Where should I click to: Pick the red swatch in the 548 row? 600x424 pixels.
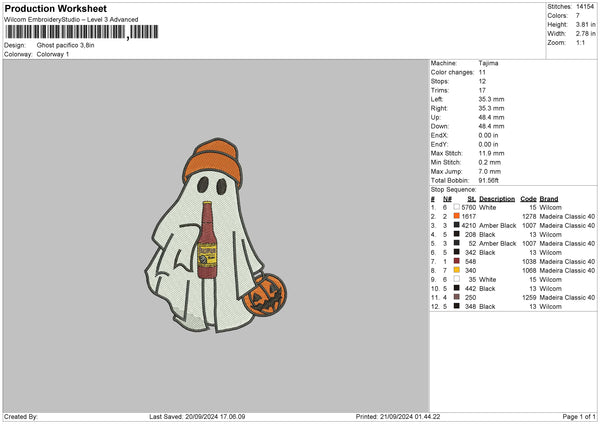point(457,261)
